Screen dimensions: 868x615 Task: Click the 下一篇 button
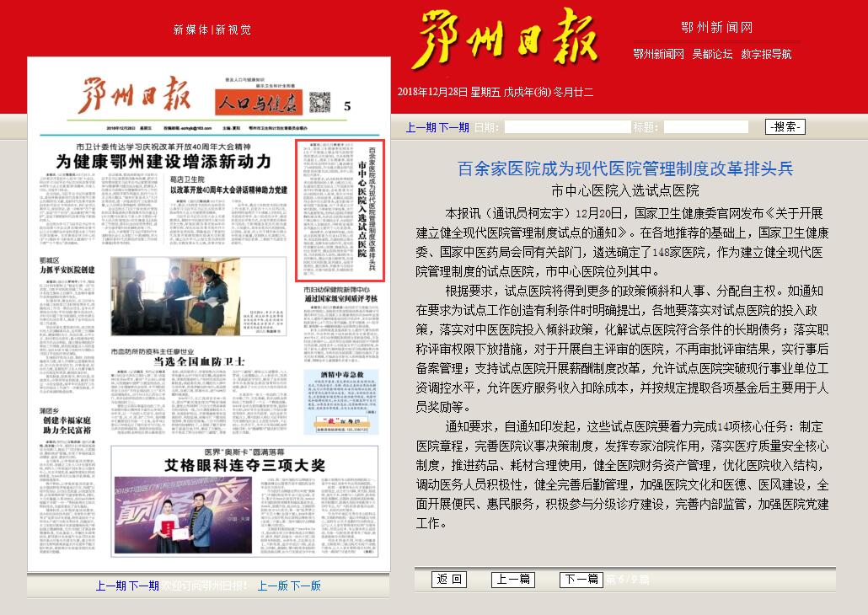coord(581,579)
